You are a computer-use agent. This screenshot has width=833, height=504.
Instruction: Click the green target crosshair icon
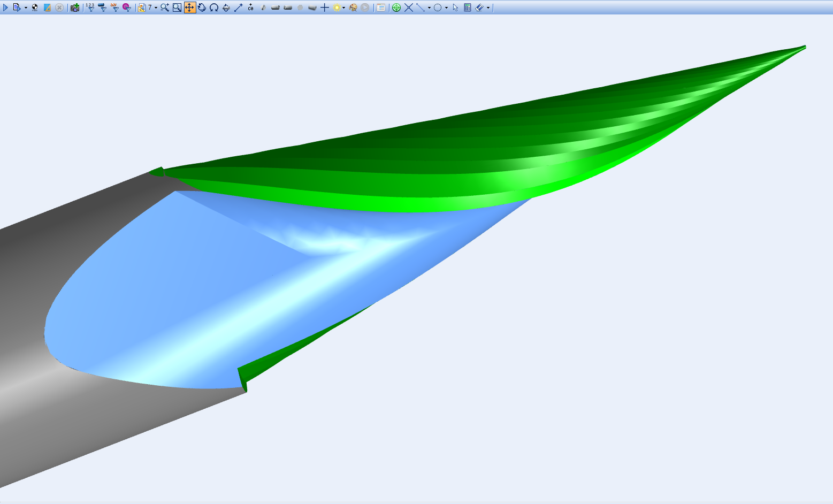(396, 7)
